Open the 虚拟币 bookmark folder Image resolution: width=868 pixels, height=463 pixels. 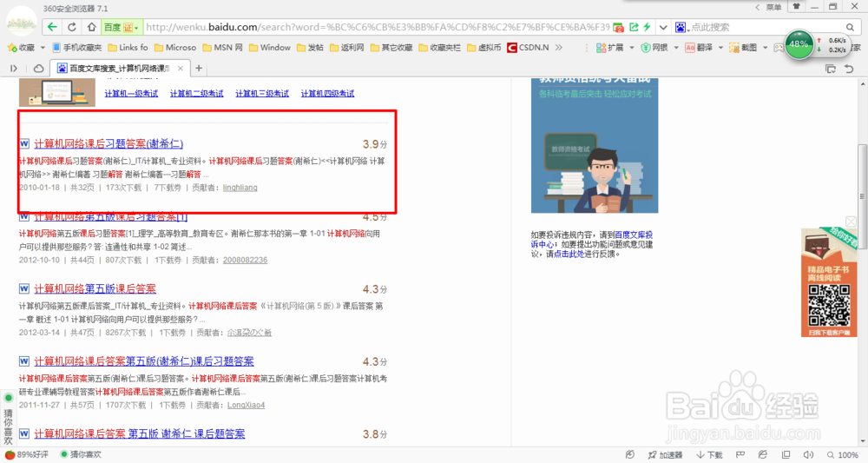(x=483, y=48)
